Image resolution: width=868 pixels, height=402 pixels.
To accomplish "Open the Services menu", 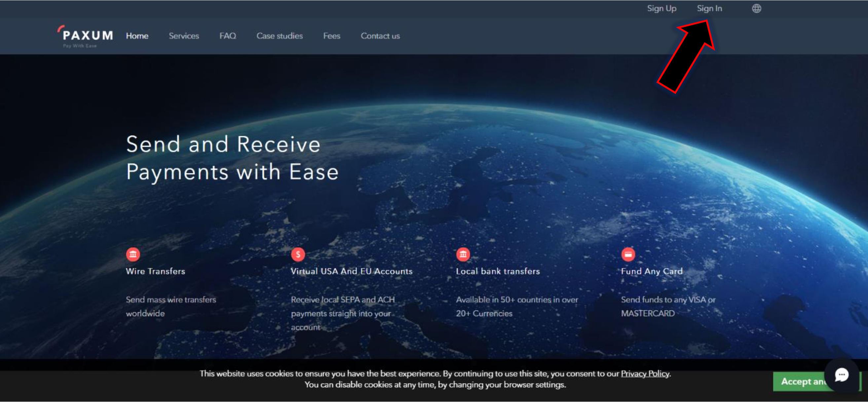I will click(184, 36).
